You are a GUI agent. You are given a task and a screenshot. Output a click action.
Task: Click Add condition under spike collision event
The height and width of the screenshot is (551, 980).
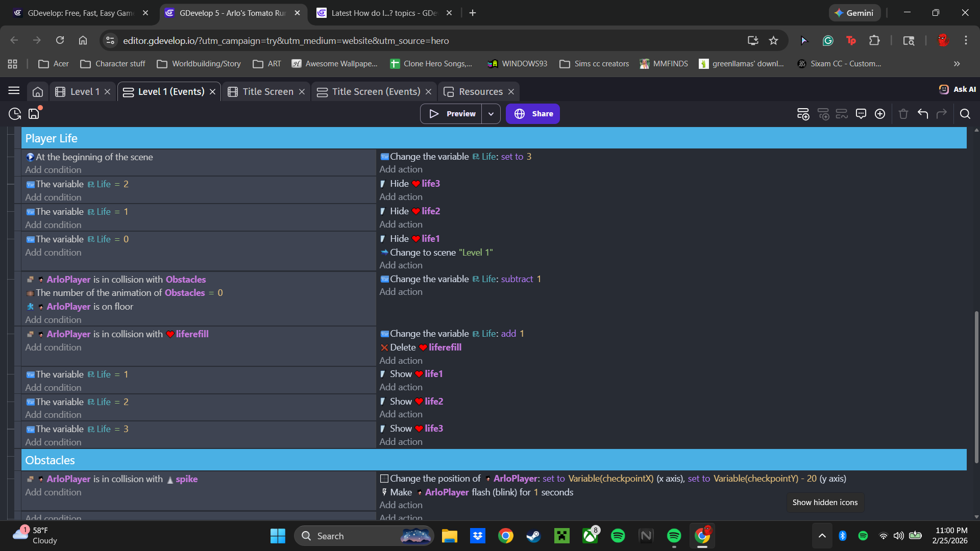53,492
